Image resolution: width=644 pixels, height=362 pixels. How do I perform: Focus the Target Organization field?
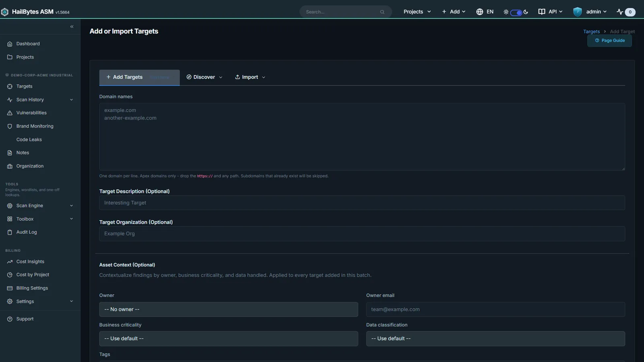coord(362,234)
